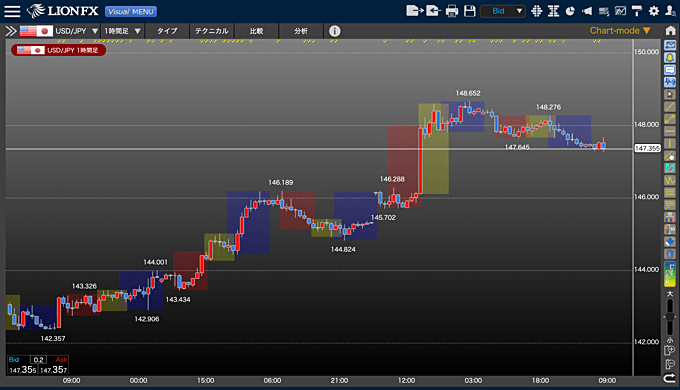The height and width of the screenshot is (390, 680).
Task: Open the タイプ menu
Action: [x=167, y=31]
